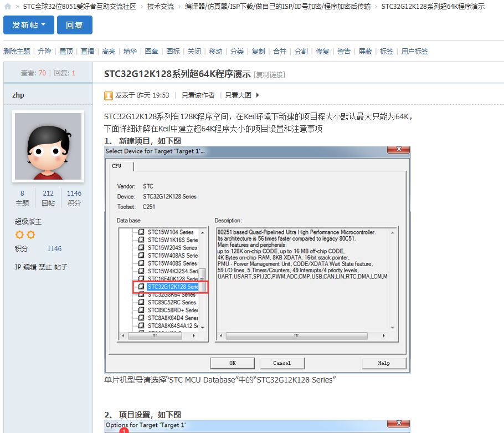The width and height of the screenshot is (504, 433).
Task: Click 复制 moderation link
Action: point(259,51)
